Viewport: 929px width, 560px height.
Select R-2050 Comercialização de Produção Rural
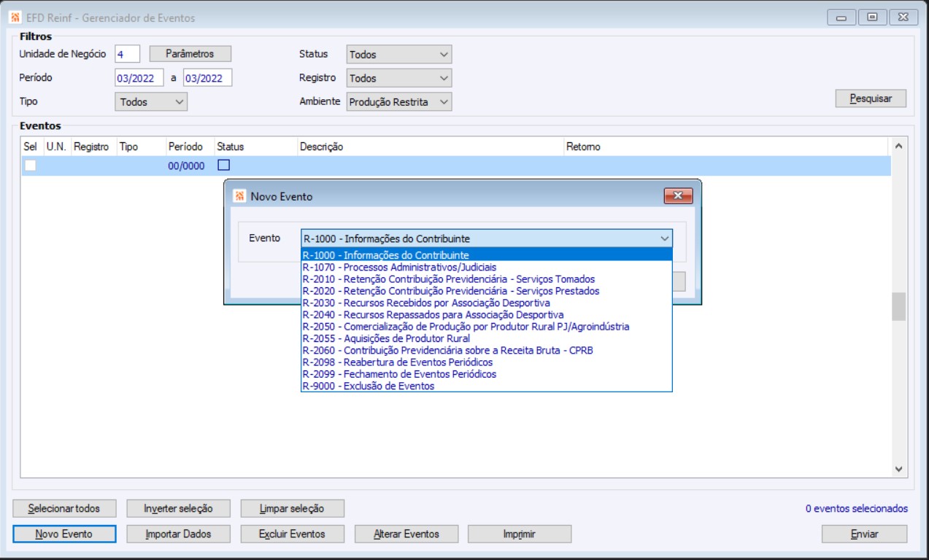pos(487,327)
